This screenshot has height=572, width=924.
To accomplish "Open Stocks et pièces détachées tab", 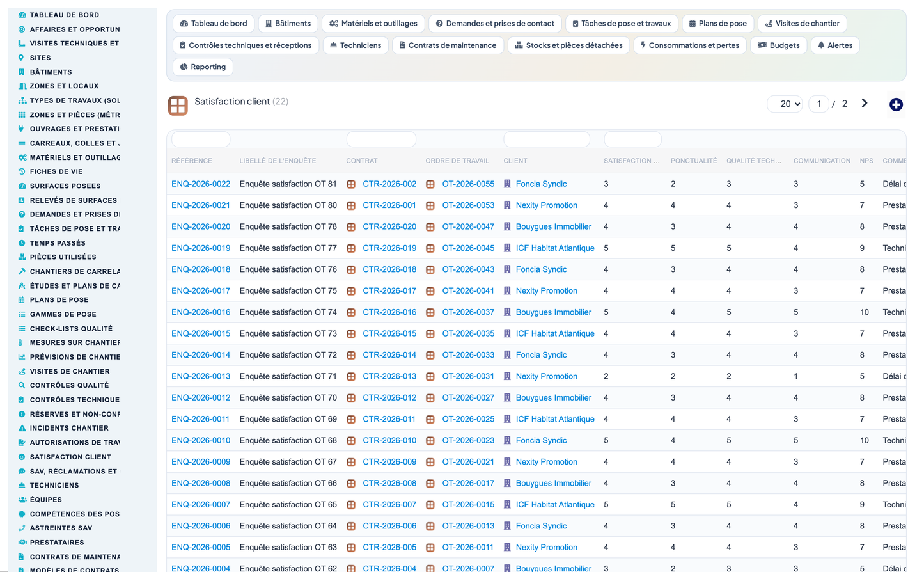I will (568, 45).
